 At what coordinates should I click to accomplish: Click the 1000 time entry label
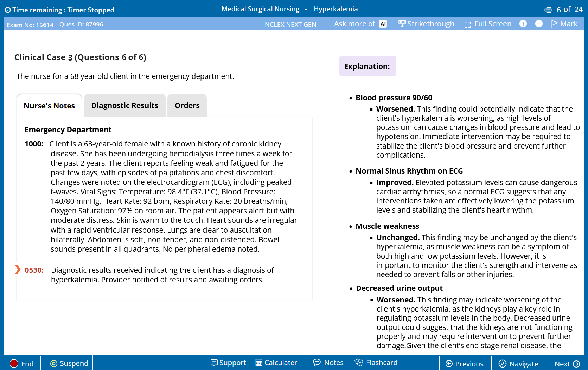34,144
